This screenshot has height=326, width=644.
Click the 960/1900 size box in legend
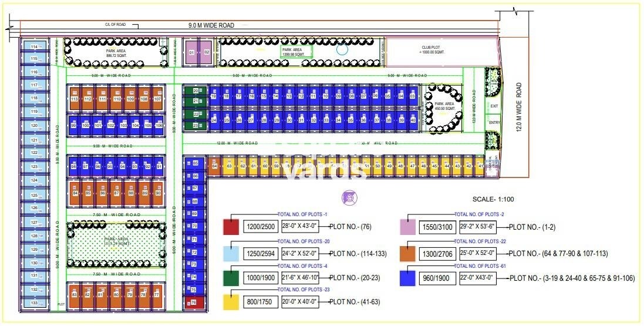[x=436, y=278]
